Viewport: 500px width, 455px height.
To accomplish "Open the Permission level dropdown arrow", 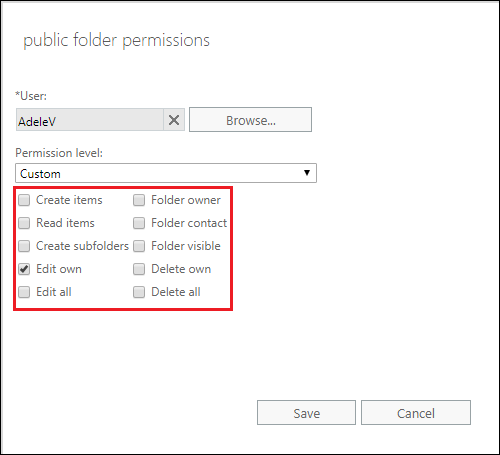I will 307,173.
